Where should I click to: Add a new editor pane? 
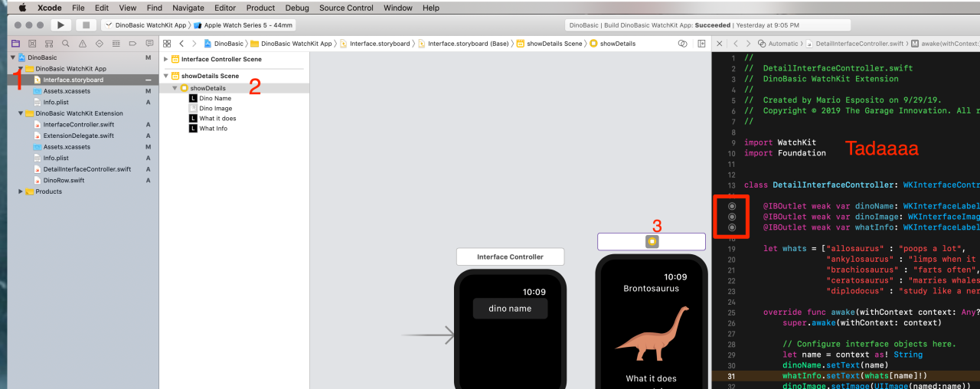click(701, 44)
